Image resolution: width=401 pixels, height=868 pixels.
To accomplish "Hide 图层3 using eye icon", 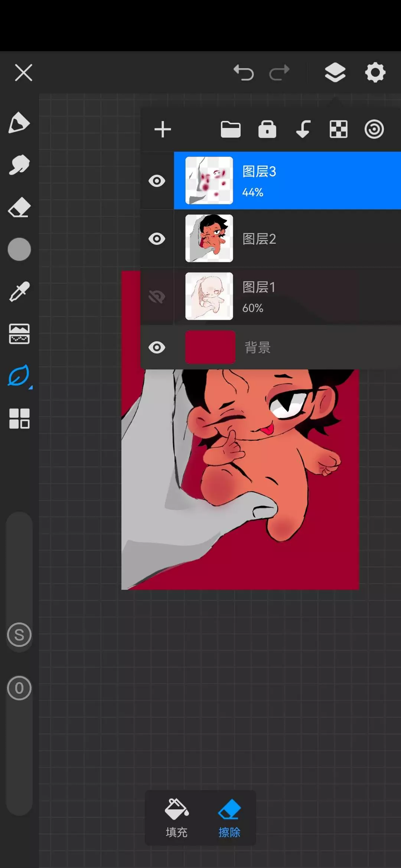I will pyautogui.click(x=157, y=181).
